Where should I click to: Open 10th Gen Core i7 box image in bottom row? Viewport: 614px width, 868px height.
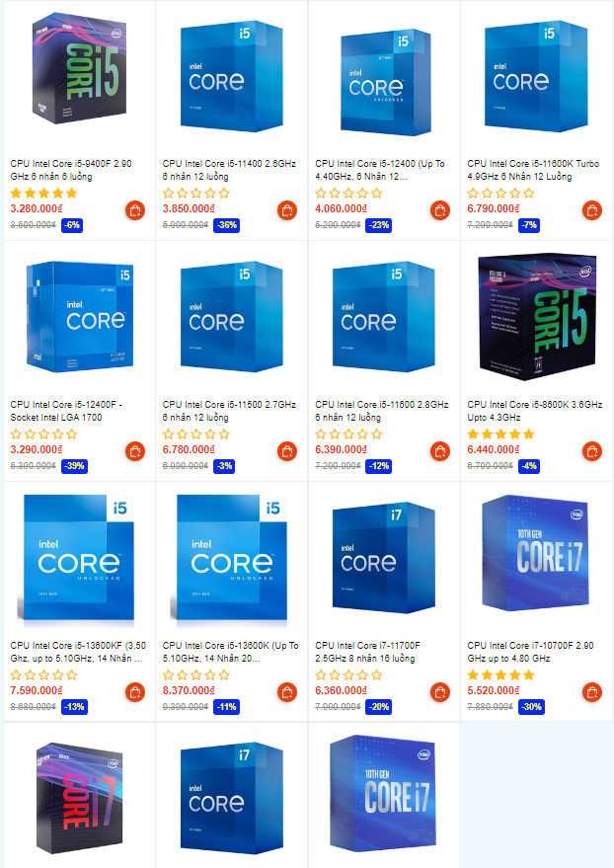click(383, 793)
